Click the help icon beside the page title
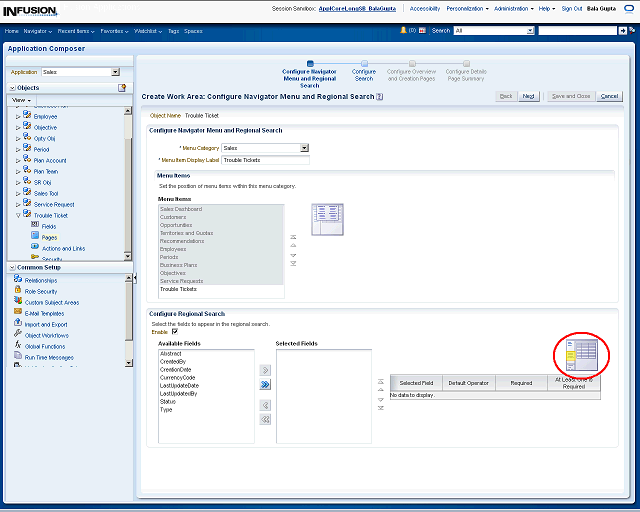640x512 pixels. 379,97
